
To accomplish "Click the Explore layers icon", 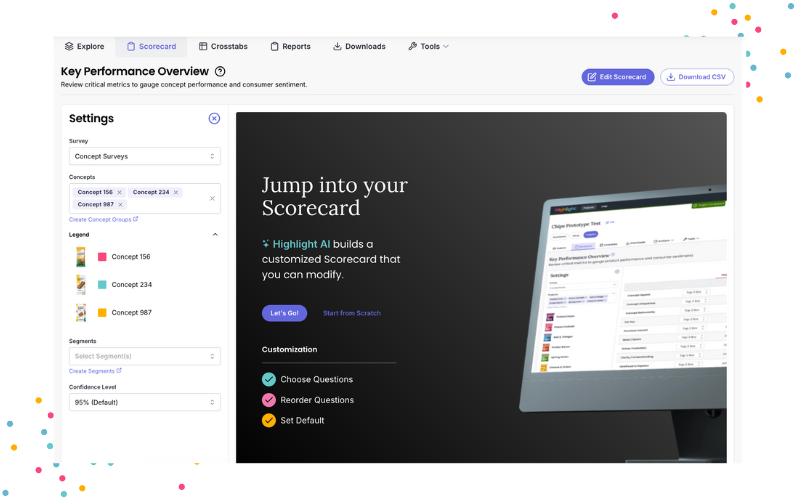I will (69, 46).
